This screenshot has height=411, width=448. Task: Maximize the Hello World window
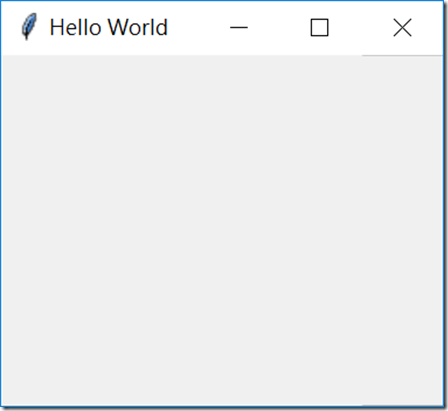[319, 27]
